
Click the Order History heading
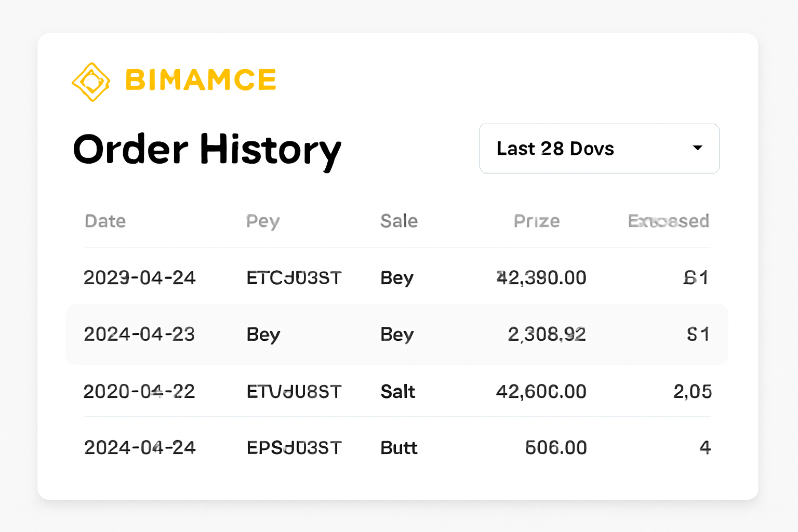[x=207, y=150]
